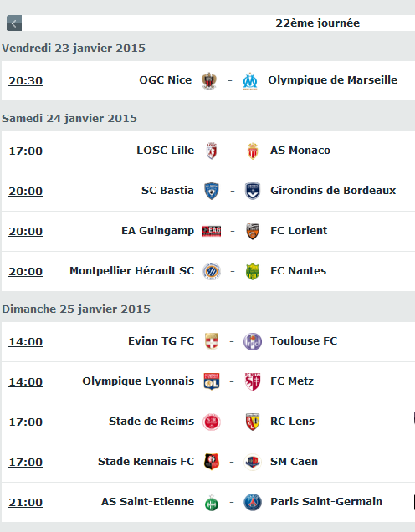Click the OGC Nice club crest
Screen dimensions: 415x532
click(x=209, y=81)
